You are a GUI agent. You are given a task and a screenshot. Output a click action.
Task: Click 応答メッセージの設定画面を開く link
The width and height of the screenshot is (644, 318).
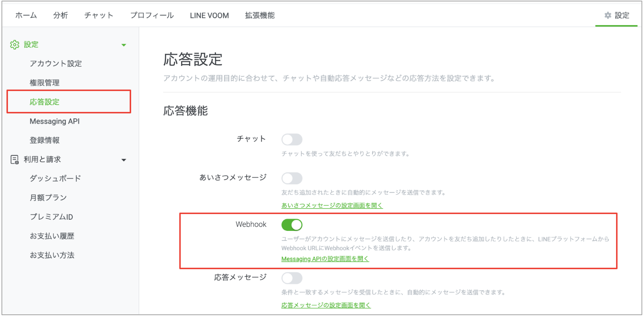click(x=326, y=305)
